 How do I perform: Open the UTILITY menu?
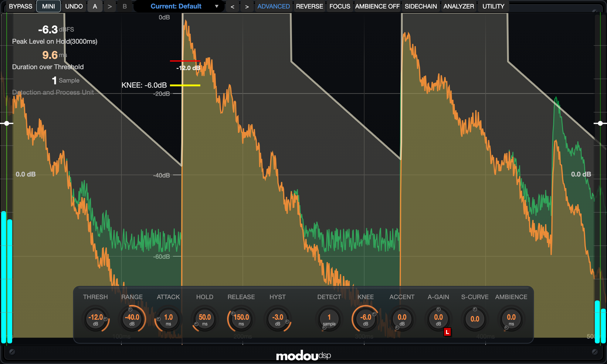coord(493,6)
